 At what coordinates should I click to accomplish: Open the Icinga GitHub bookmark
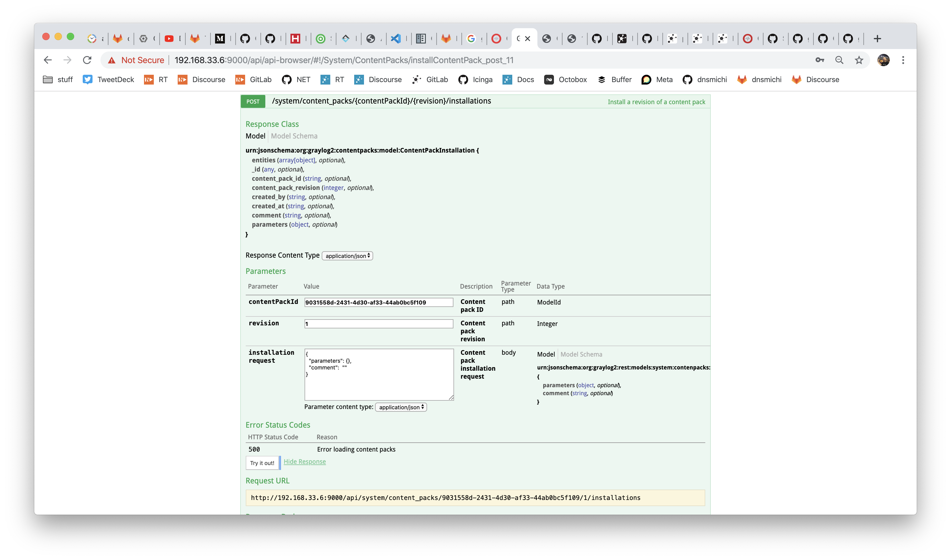(x=476, y=80)
